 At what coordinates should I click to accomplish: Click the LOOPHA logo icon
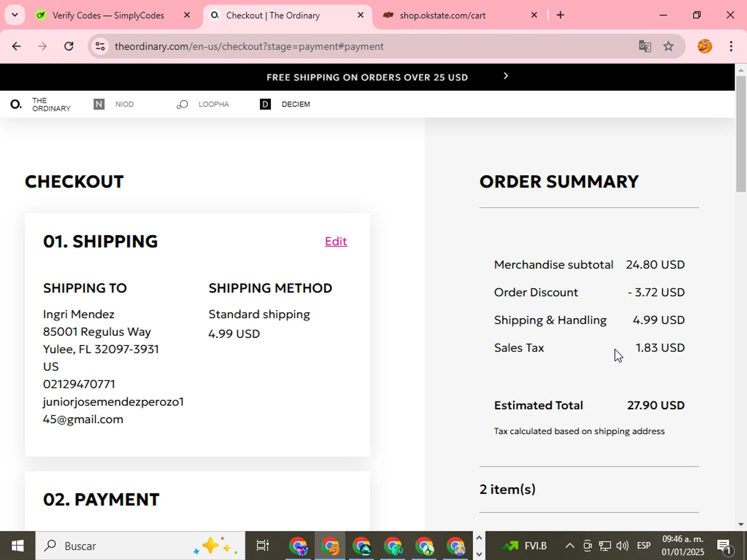[182, 104]
